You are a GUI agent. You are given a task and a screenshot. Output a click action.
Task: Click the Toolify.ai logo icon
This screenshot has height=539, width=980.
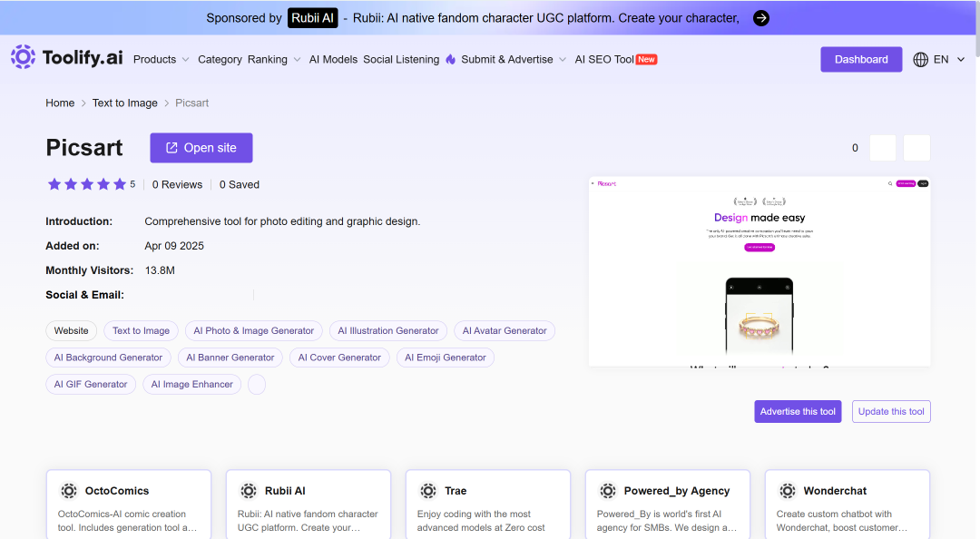coord(23,57)
